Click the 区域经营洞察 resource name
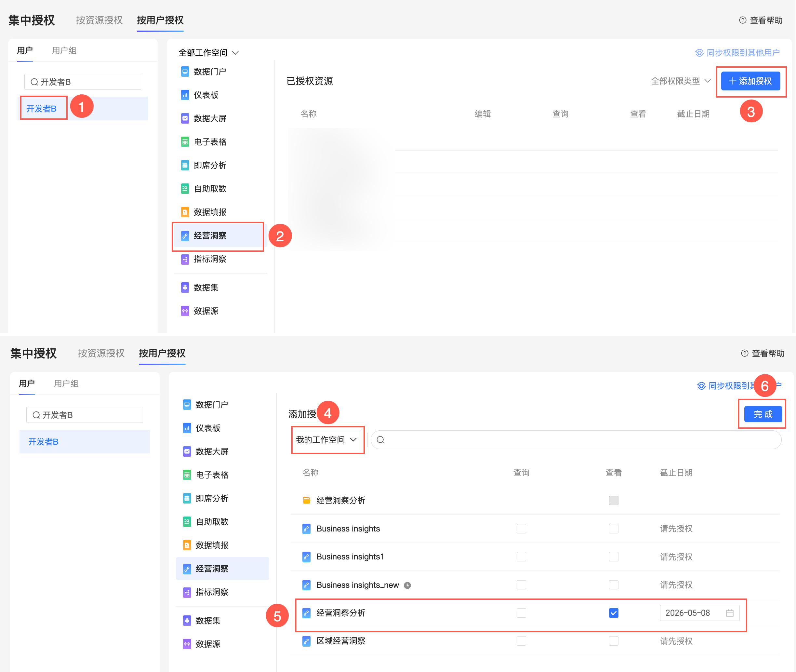The height and width of the screenshot is (672, 796). [x=340, y=641]
